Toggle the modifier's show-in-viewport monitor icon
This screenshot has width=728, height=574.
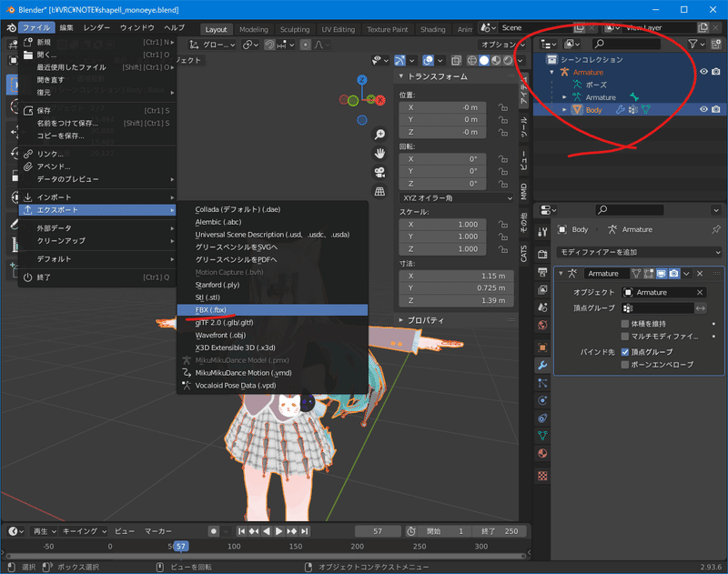click(x=662, y=273)
